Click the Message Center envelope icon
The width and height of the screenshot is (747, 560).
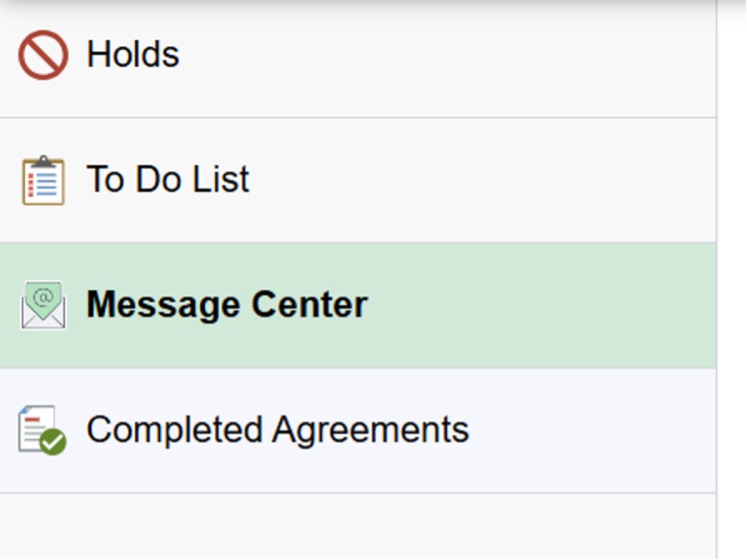[x=43, y=305]
